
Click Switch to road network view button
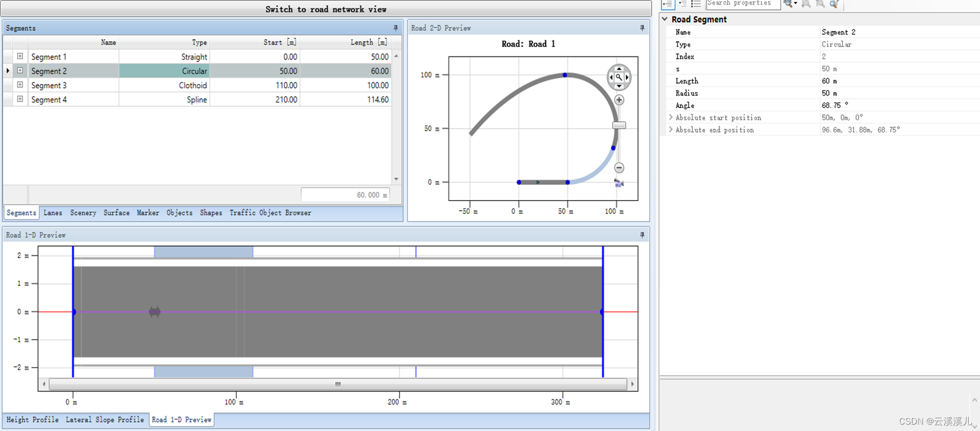pyautogui.click(x=326, y=9)
